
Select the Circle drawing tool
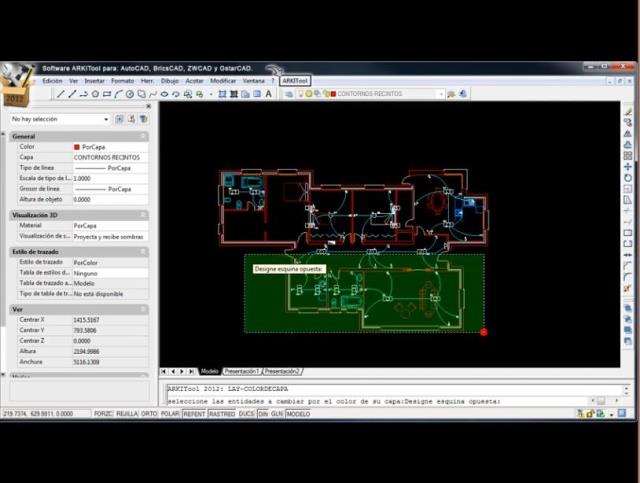pyautogui.click(x=130, y=94)
